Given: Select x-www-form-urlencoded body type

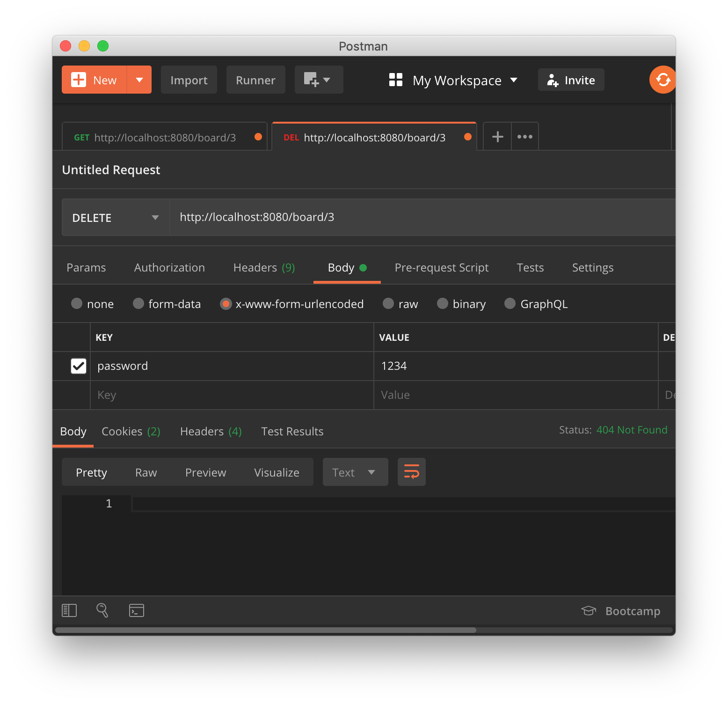Looking at the screenshot, I should [x=226, y=304].
